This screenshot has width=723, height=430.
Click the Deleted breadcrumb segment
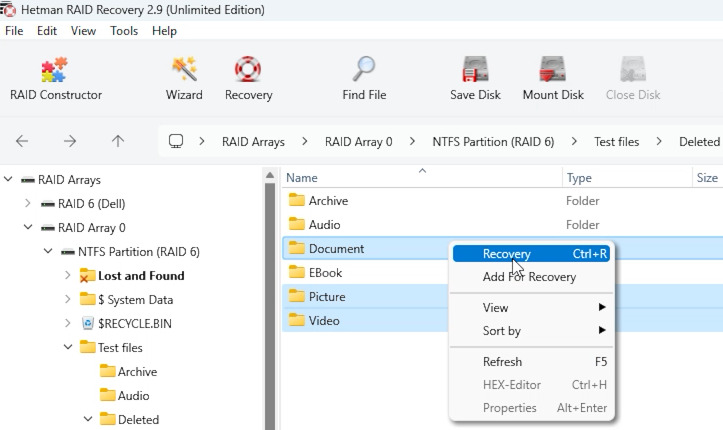pyautogui.click(x=699, y=141)
